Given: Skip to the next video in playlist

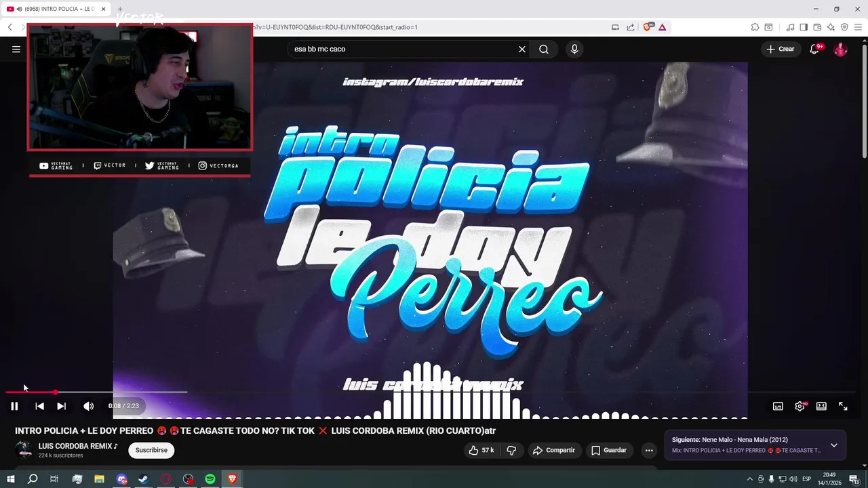Looking at the screenshot, I should (61, 406).
